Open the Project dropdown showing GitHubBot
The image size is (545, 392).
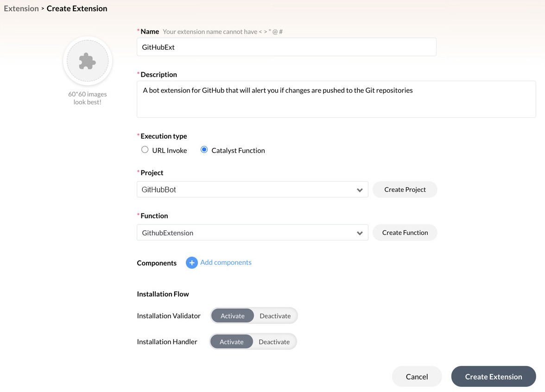[252, 189]
